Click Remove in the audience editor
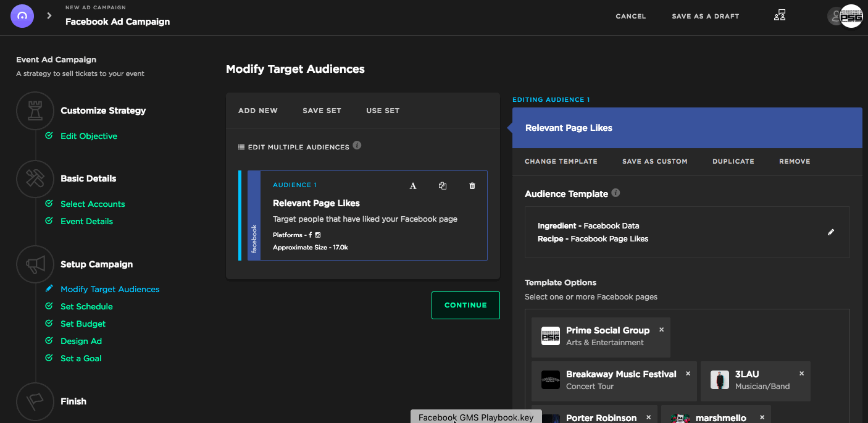 pos(795,161)
